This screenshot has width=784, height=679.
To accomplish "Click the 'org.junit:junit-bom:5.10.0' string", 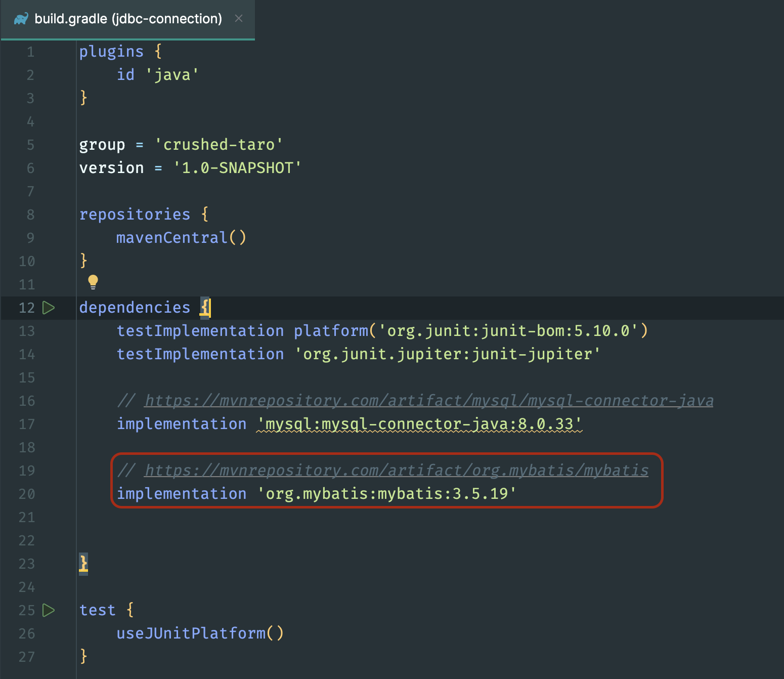I will pyautogui.click(x=508, y=331).
